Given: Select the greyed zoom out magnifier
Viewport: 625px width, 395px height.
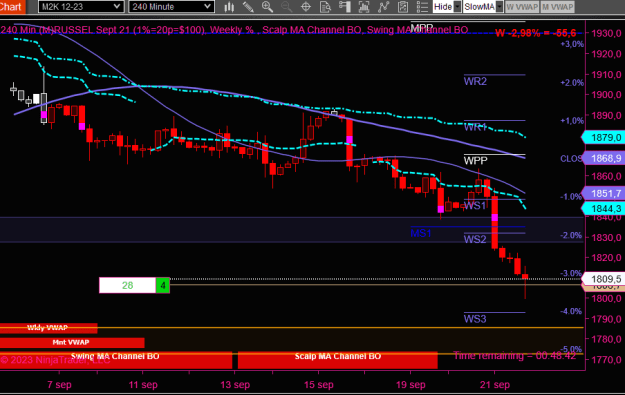Looking at the screenshot, I should pyautogui.click(x=286, y=7).
